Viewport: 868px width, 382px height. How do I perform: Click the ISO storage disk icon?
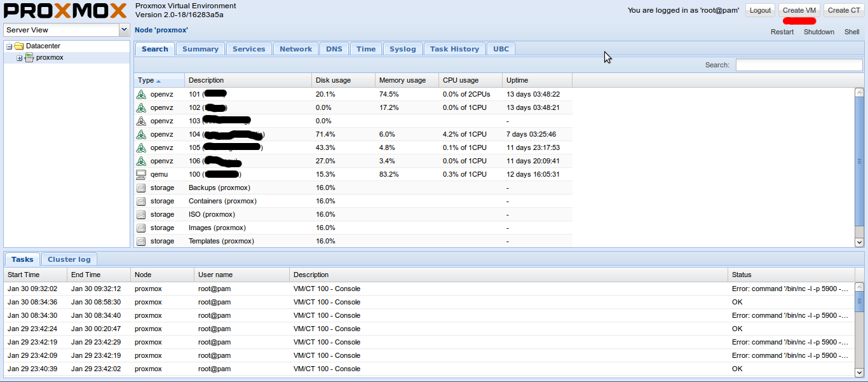[141, 215]
